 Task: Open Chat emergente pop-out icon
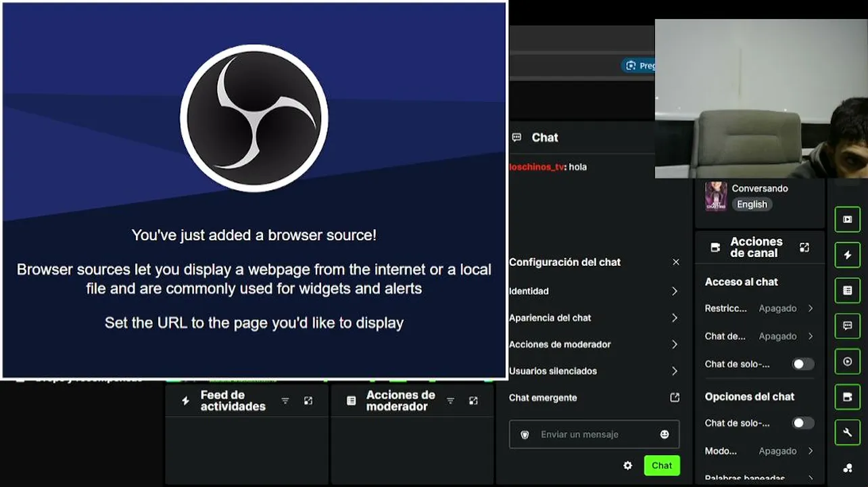point(675,398)
